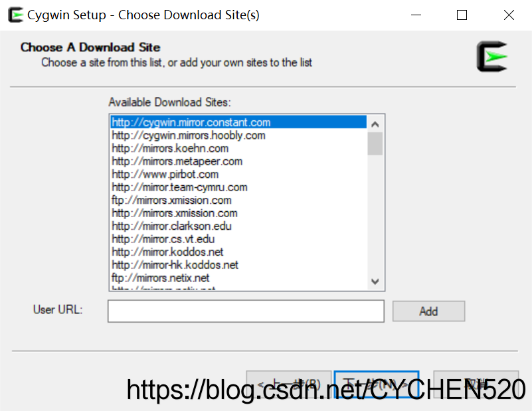Minimize the Cygwin Setup window
Viewport: 532px width, 411px height.
click(416, 15)
